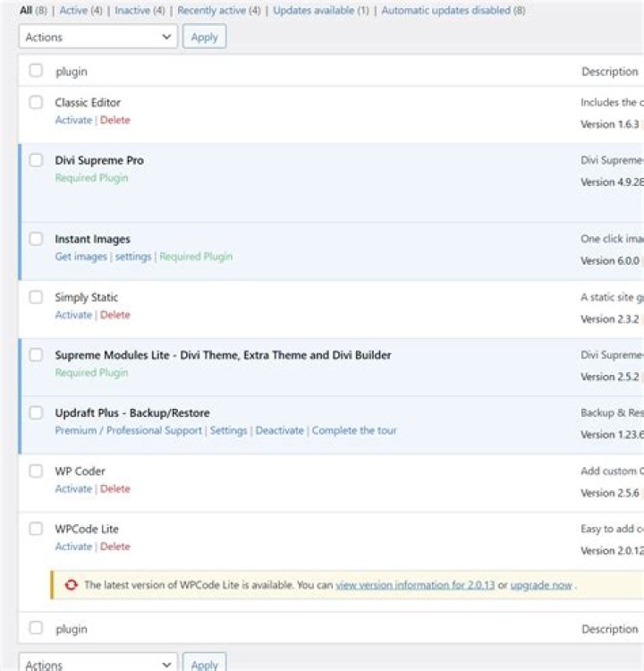Image resolution: width=644 pixels, height=671 pixels.
Task: Tick the select-all checkbox in the header row
Action: coord(36,71)
